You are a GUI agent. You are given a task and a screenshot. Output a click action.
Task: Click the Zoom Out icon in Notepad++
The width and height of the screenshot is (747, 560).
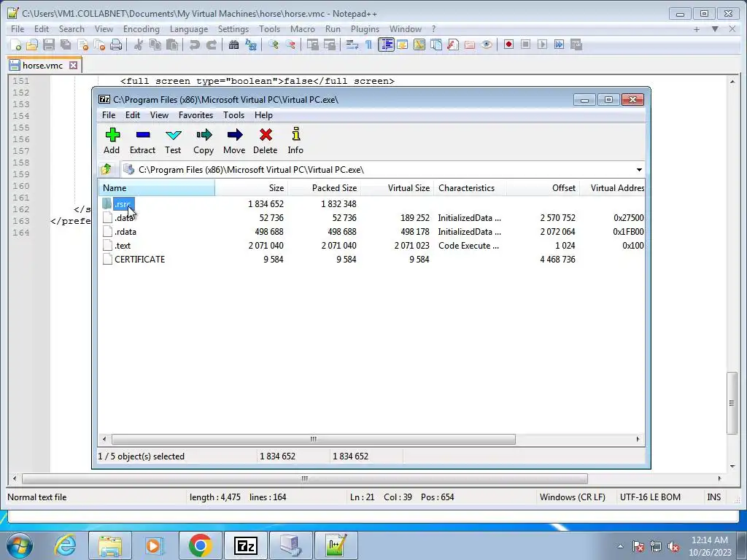point(290,44)
